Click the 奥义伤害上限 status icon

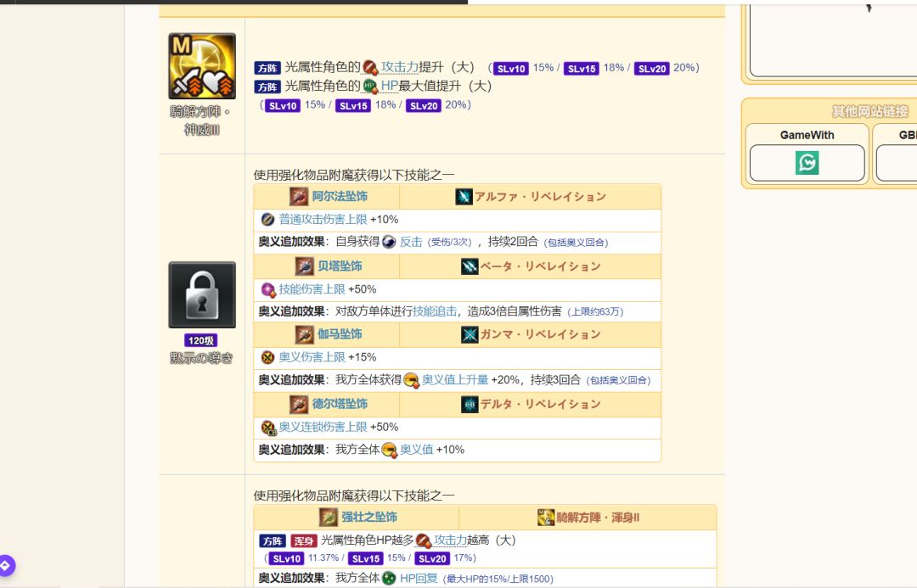[267, 357]
